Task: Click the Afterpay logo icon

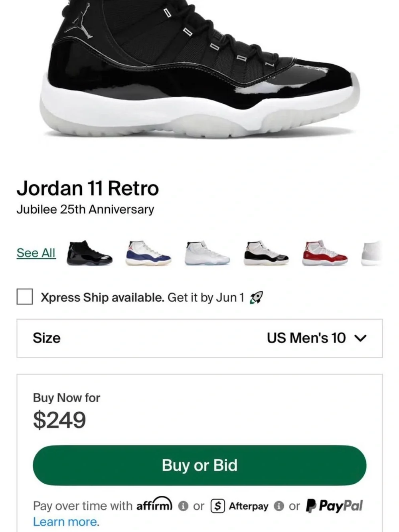Action: 217,506
